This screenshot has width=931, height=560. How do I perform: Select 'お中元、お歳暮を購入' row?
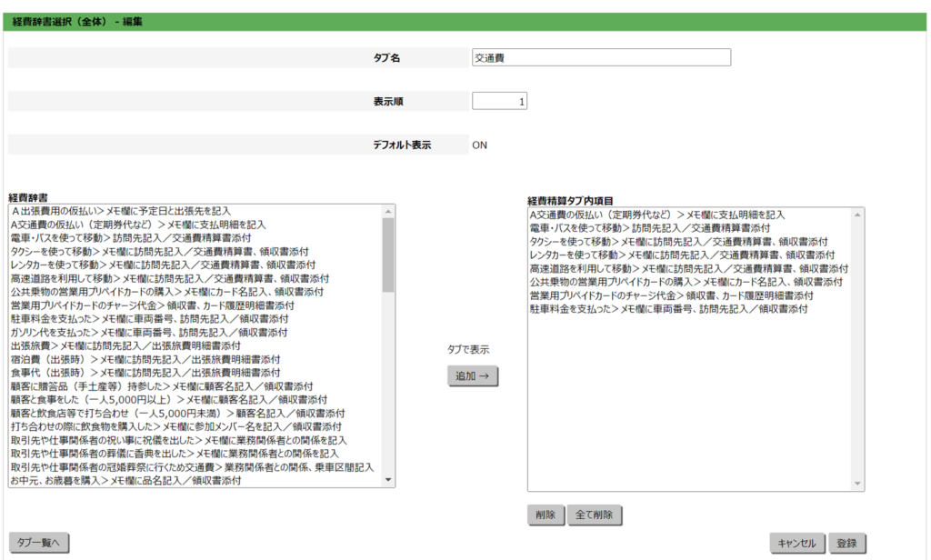pos(196,480)
